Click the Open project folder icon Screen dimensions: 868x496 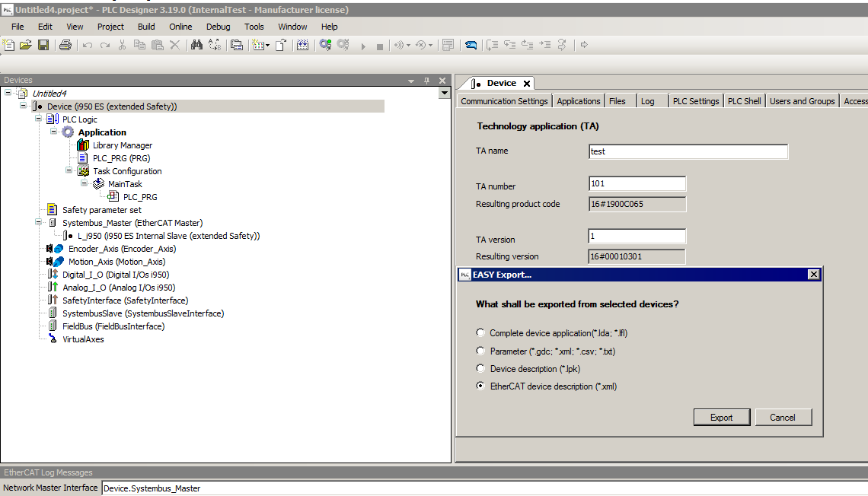(x=26, y=45)
